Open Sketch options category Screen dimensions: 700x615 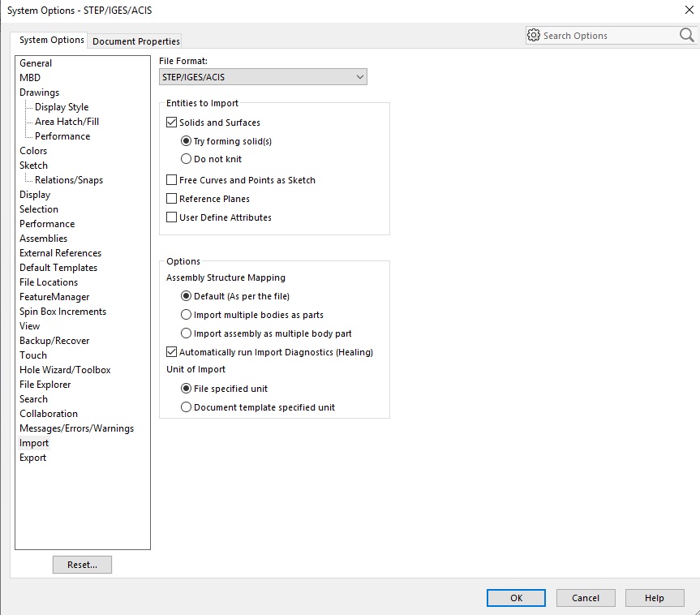[x=33, y=166]
